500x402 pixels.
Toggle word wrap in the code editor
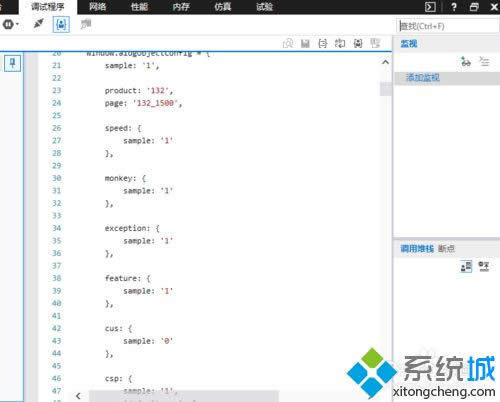340,43
